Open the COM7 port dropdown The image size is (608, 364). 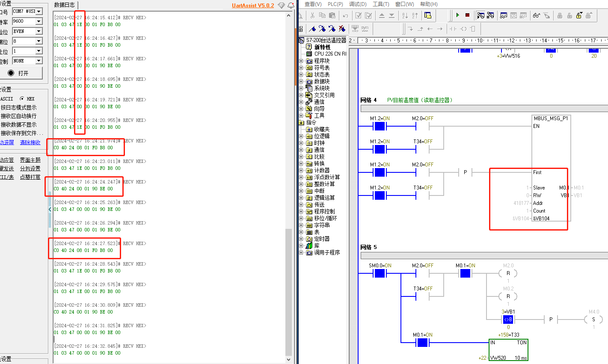39,12
